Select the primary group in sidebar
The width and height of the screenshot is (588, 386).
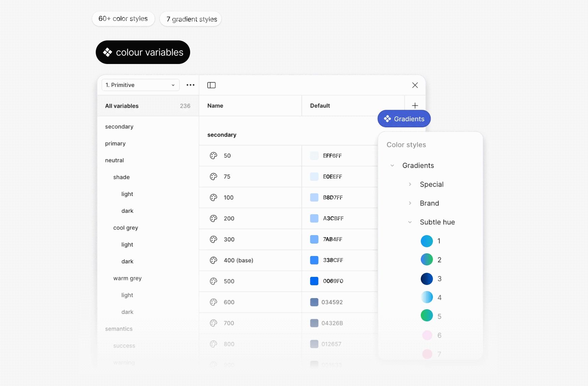(115, 143)
